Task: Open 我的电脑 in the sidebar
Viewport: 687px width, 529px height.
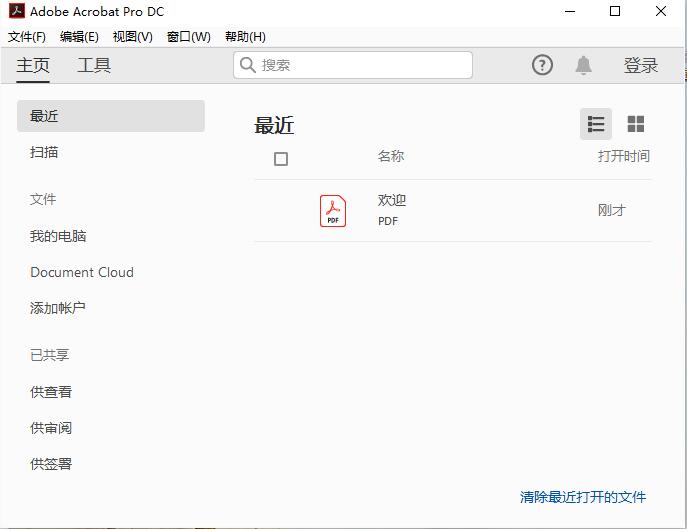Action: pyautogui.click(x=58, y=236)
